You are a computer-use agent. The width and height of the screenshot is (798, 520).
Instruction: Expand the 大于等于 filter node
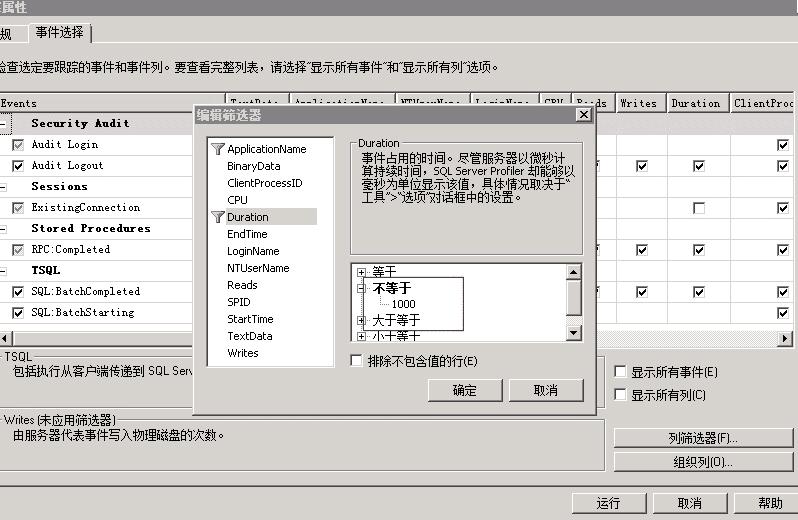[x=361, y=320]
